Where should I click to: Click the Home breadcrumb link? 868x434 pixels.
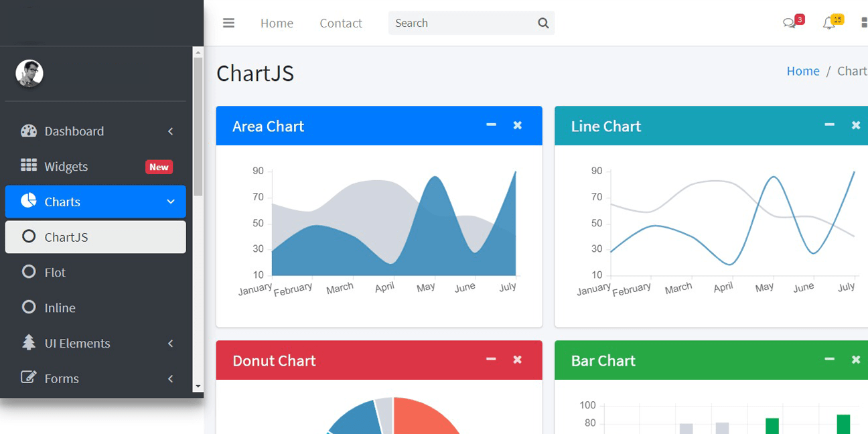tap(803, 71)
